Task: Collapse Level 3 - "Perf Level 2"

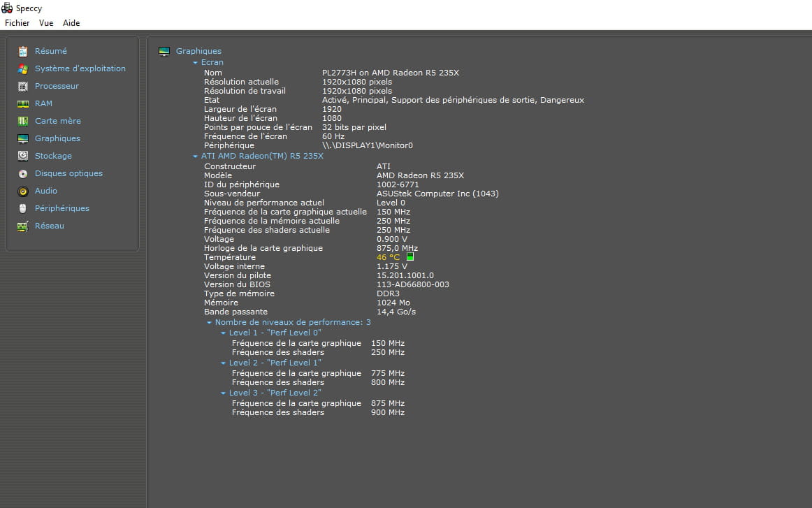Action: click(223, 393)
